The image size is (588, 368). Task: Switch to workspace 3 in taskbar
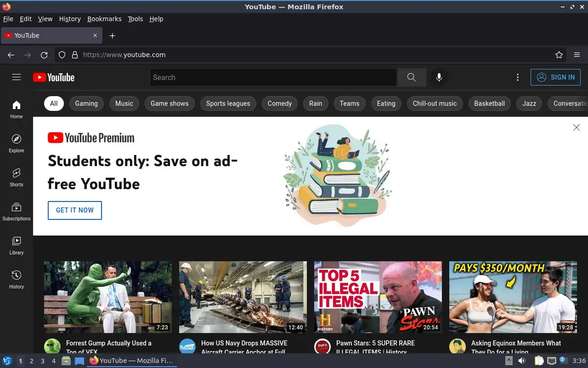pyautogui.click(x=42, y=361)
